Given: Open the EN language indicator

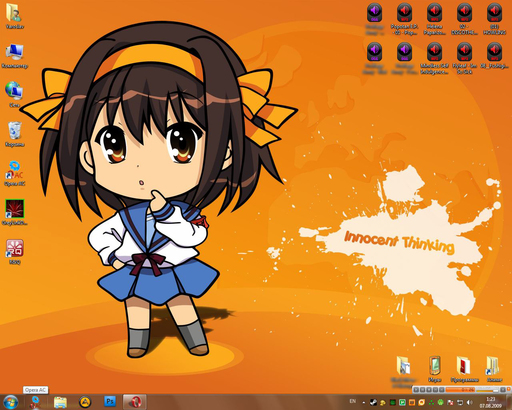Looking at the screenshot, I should tap(353, 401).
